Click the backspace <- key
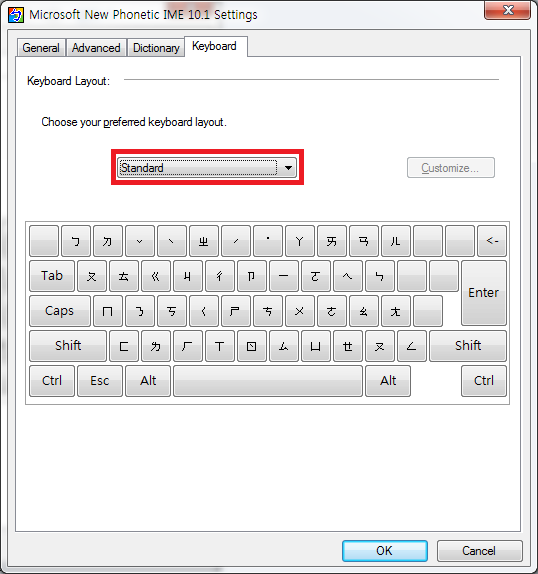 [492, 241]
